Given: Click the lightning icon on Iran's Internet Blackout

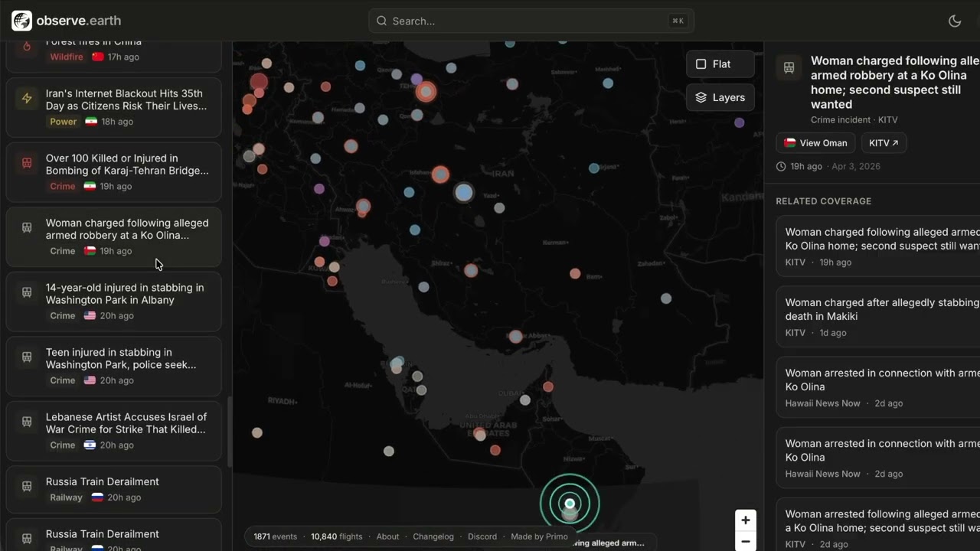Looking at the screenshot, I should (x=27, y=98).
